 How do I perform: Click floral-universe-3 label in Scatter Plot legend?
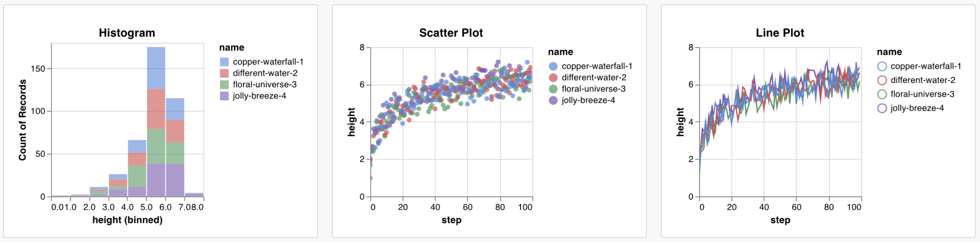(593, 89)
